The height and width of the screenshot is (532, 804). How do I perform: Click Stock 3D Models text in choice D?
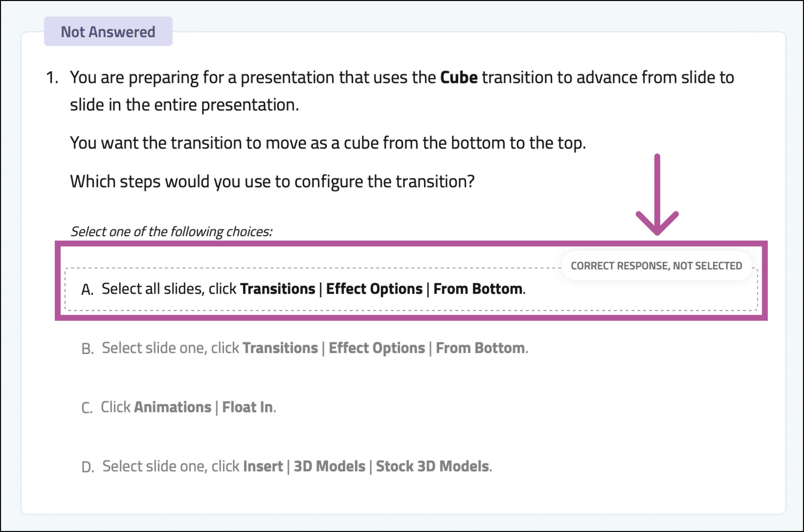[432, 466]
